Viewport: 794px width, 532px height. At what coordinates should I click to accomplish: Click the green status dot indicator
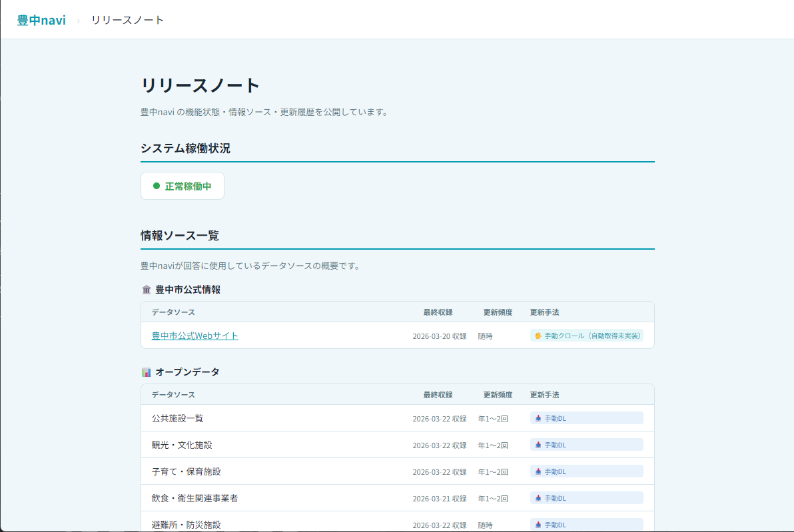(x=157, y=186)
